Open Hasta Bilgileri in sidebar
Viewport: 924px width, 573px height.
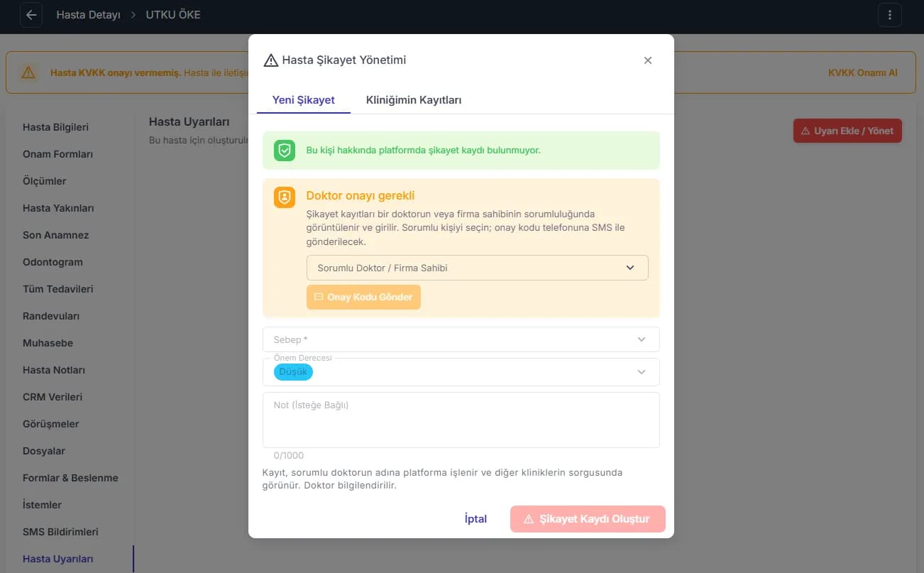click(x=55, y=127)
